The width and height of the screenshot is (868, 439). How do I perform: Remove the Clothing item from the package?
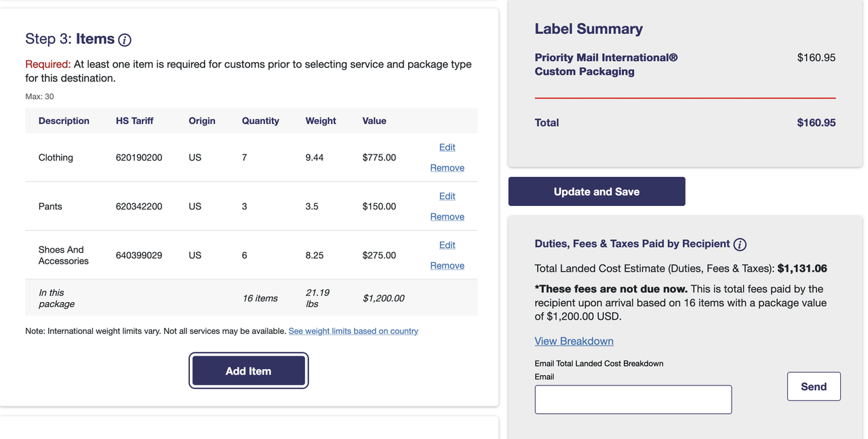(447, 168)
